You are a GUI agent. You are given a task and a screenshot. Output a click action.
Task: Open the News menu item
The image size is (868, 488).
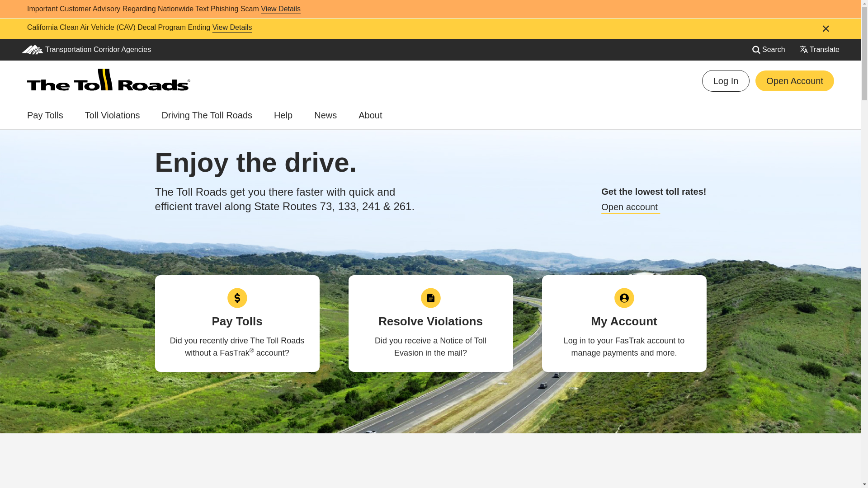click(x=325, y=116)
